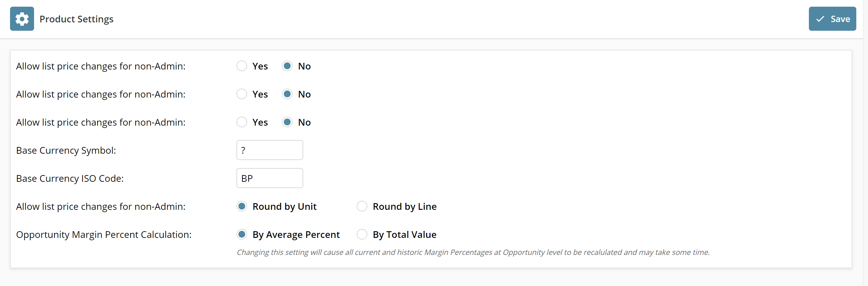Save the product settings
Viewport: 868px width, 286px height.
pos(832,19)
